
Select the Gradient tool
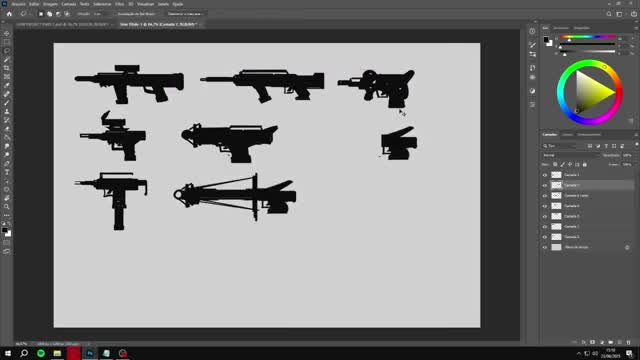7,138
